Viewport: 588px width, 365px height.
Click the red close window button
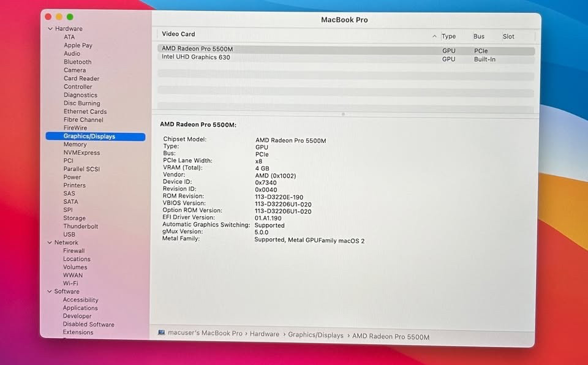[48, 17]
